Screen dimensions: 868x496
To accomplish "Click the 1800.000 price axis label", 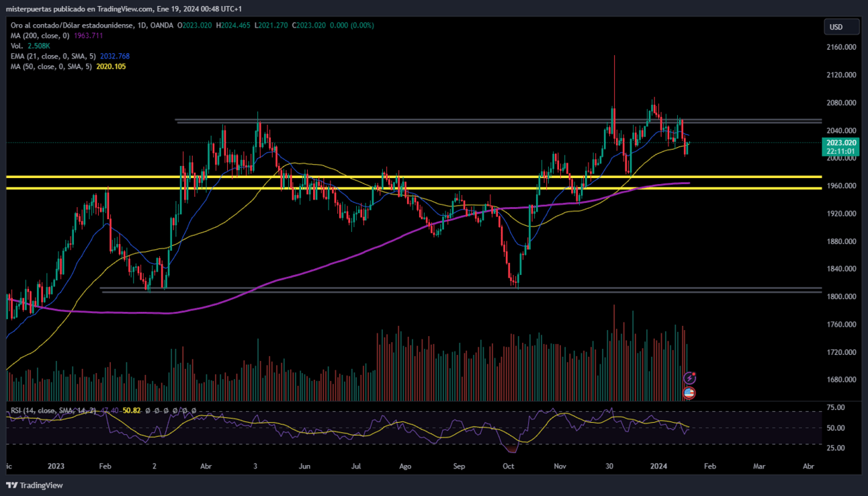I will pyautogui.click(x=841, y=296).
